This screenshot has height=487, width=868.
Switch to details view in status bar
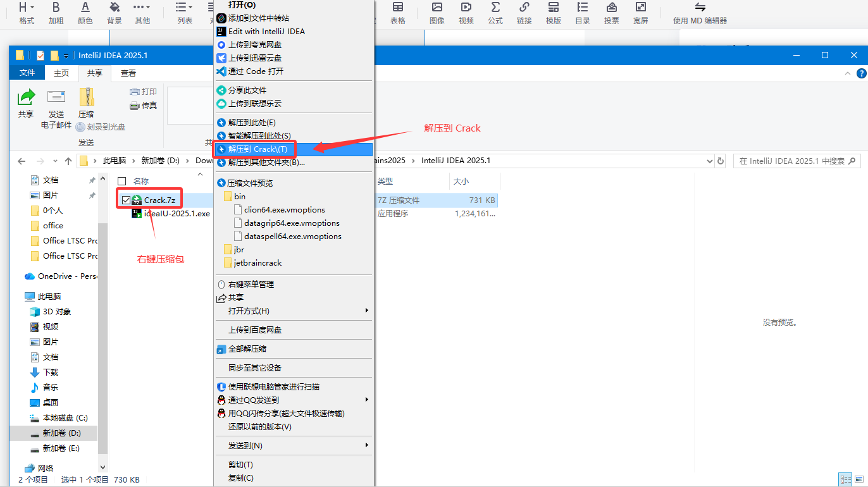[844, 480]
